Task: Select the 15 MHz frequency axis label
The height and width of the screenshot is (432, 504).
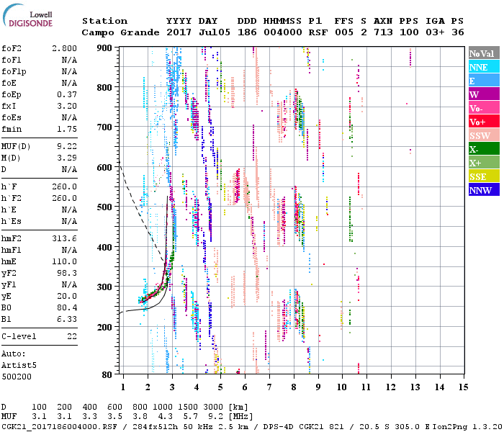Action: (463, 387)
